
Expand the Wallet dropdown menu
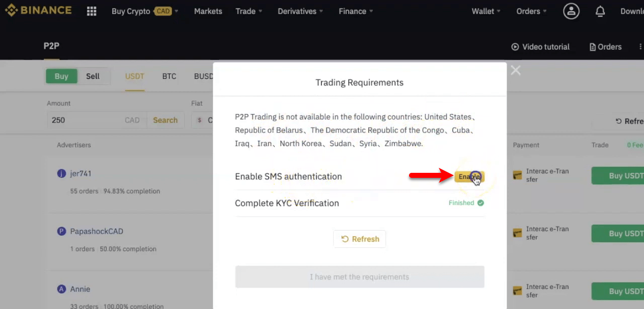click(486, 11)
